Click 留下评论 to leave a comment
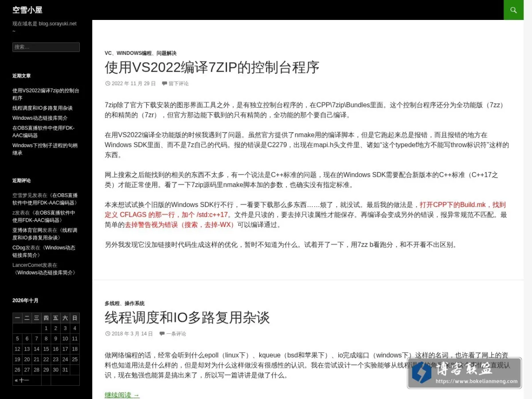 click(x=178, y=83)
